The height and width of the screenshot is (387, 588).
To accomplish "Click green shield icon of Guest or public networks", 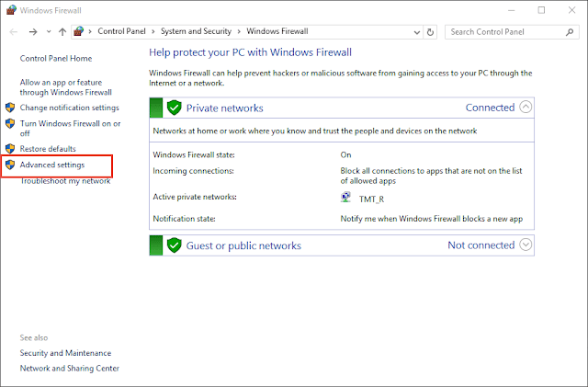I will [x=174, y=245].
